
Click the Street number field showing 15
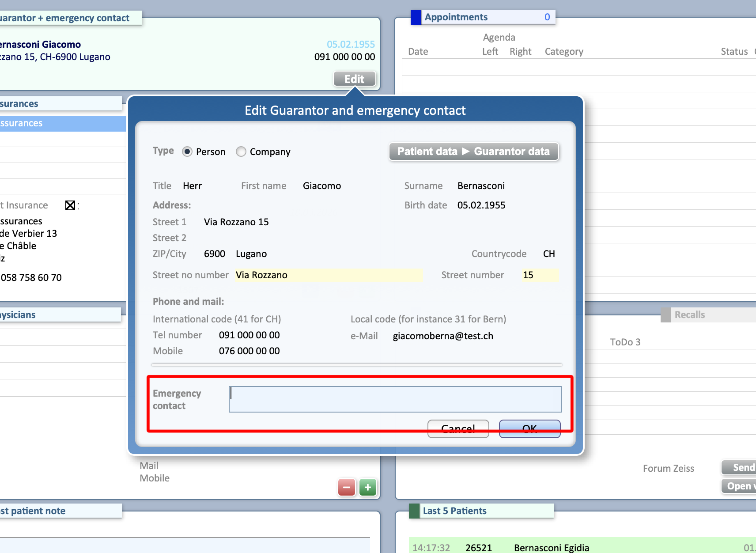540,275
